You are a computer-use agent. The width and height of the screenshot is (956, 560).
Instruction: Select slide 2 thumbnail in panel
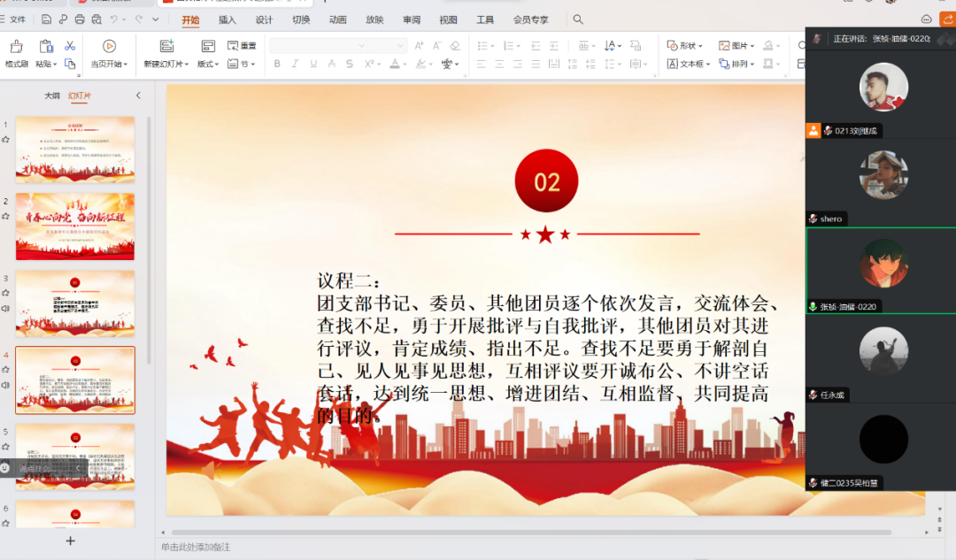tap(75, 226)
